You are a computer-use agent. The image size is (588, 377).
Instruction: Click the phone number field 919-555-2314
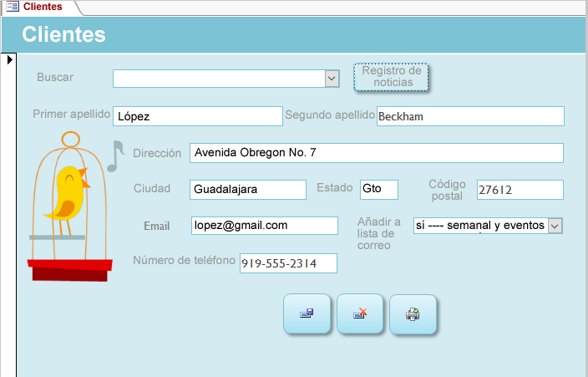pyautogui.click(x=288, y=263)
